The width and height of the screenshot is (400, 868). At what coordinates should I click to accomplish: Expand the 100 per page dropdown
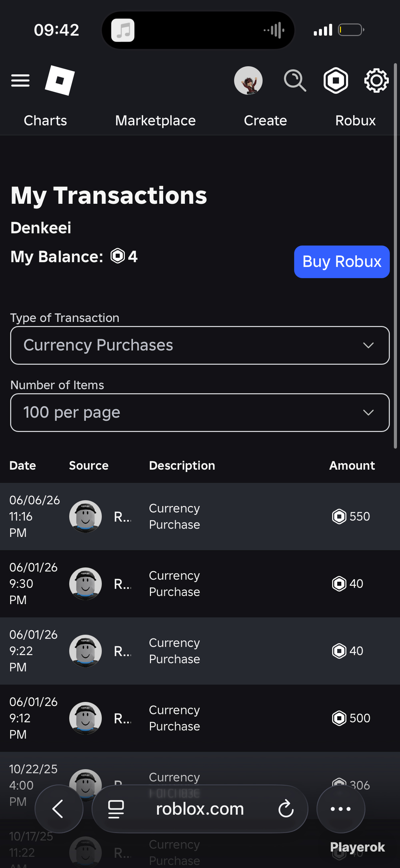pos(200,412)
